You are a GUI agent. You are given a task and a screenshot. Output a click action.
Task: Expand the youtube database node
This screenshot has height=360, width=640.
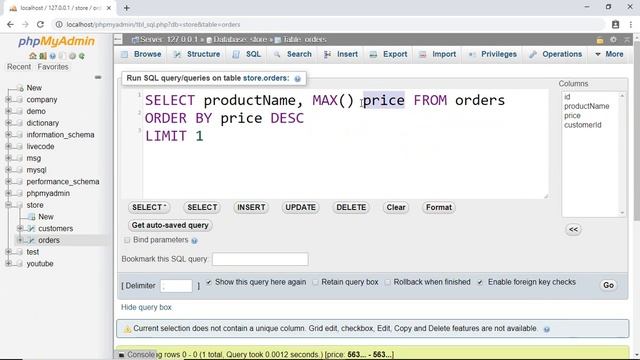click(8, 263)
